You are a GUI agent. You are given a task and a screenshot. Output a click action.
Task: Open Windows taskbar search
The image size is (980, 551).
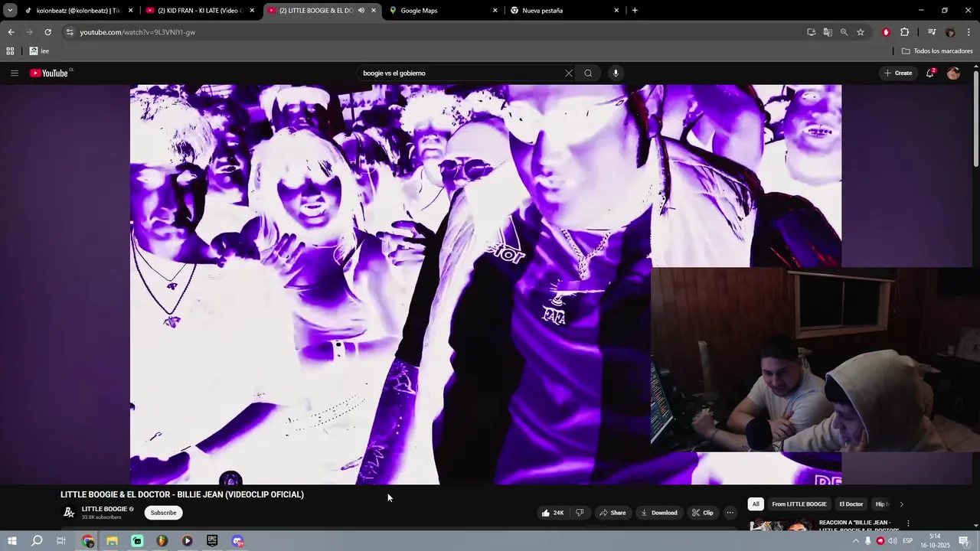point(37,541)
